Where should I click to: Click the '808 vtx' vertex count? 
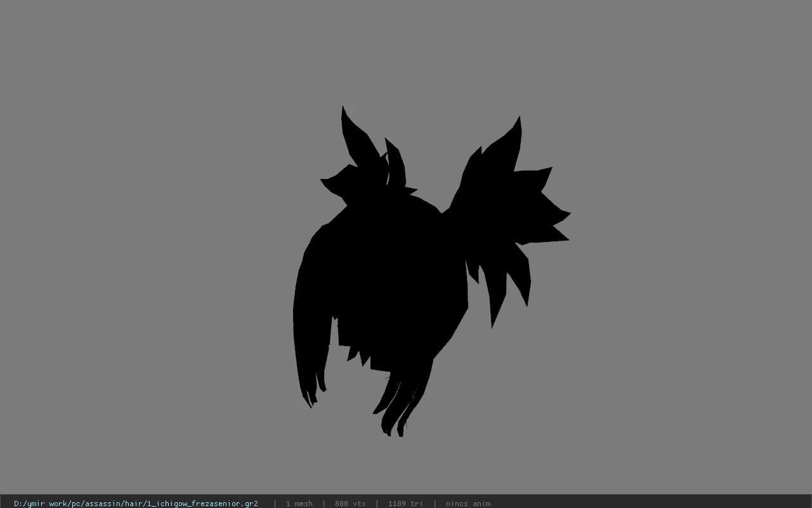(x=350, y=504)
